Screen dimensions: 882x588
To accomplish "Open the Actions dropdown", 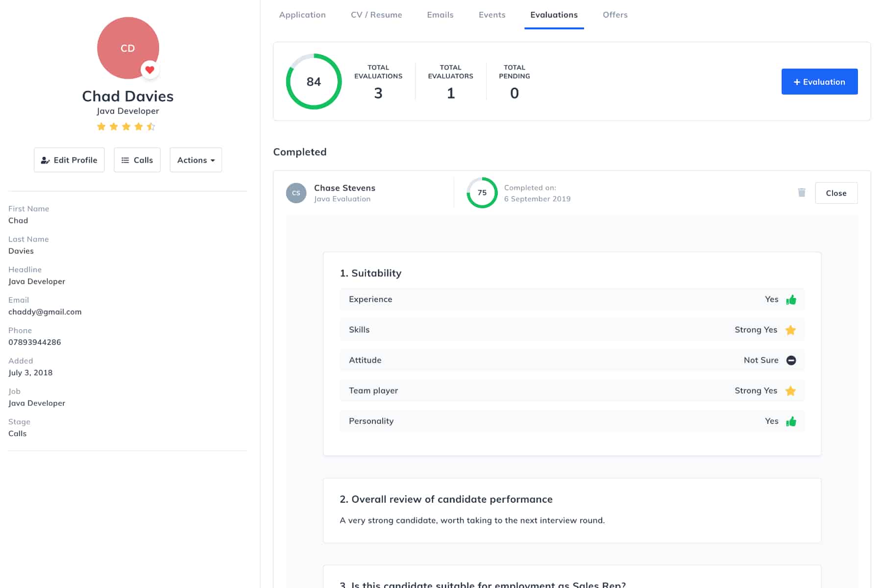I will pos(196,160).
